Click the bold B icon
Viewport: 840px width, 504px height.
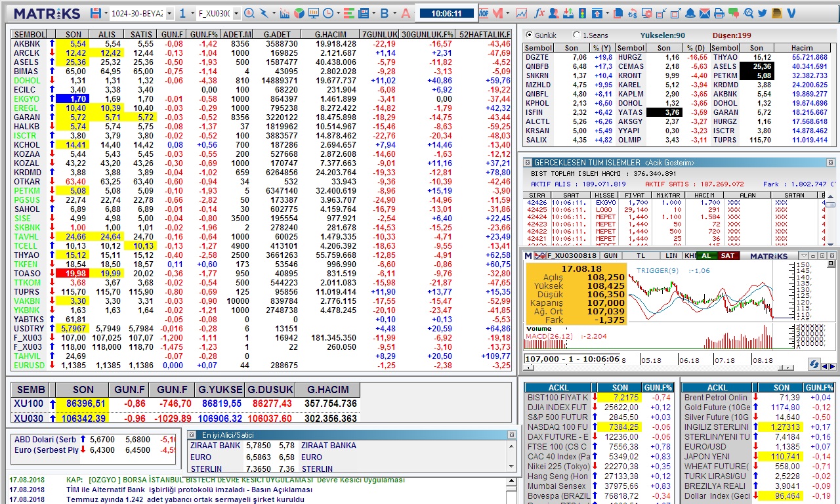point(385,13)
